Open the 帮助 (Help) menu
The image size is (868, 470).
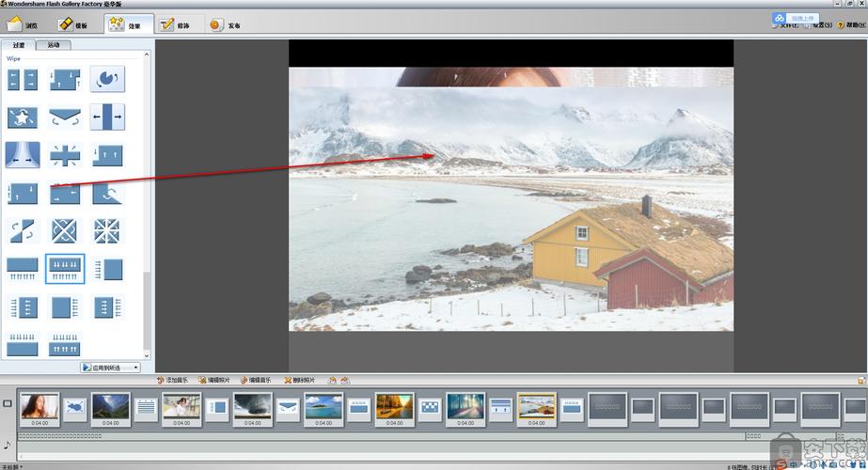point(851,25)
